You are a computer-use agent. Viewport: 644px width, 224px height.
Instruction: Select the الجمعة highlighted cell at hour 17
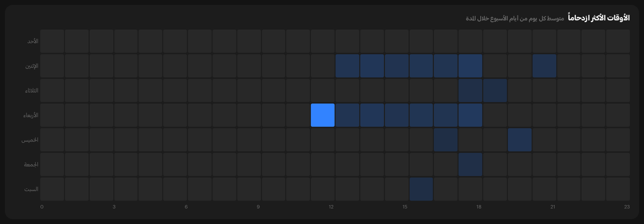tap(471, 164)
